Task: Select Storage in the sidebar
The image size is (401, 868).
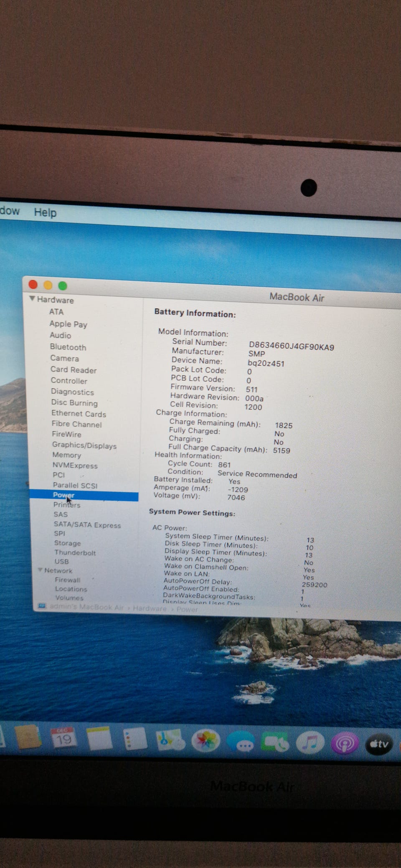Action: point(67,543)
